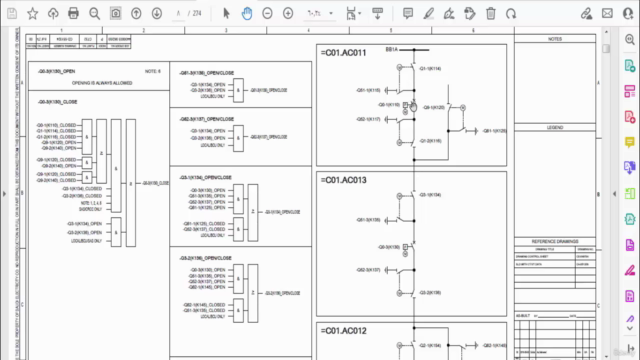Share a link to this file
Viewport: 640px width, 360px height.
(x=587, y=13)
